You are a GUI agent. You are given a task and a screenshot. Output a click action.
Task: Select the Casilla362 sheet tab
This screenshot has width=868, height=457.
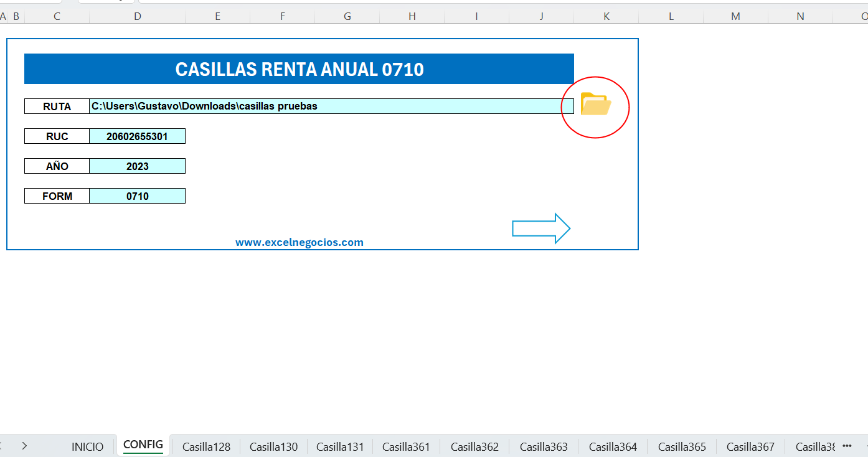pos(474,446)
